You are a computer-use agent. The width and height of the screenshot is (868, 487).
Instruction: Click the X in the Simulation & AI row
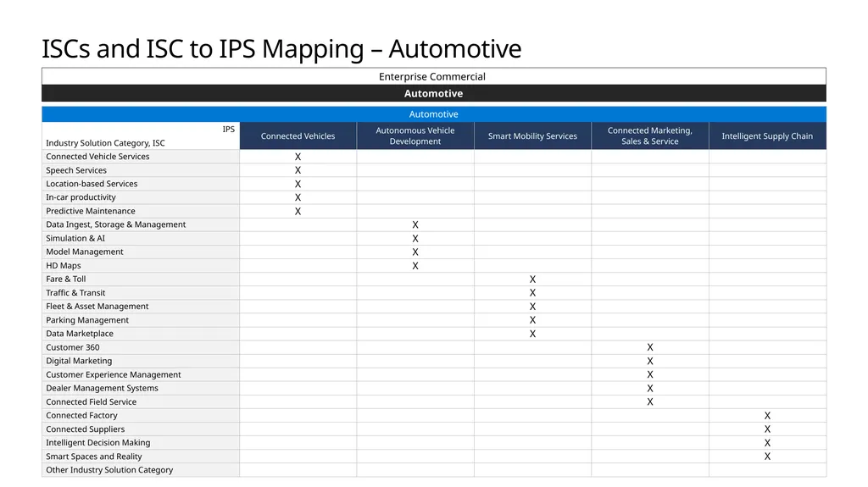(415, 239)
